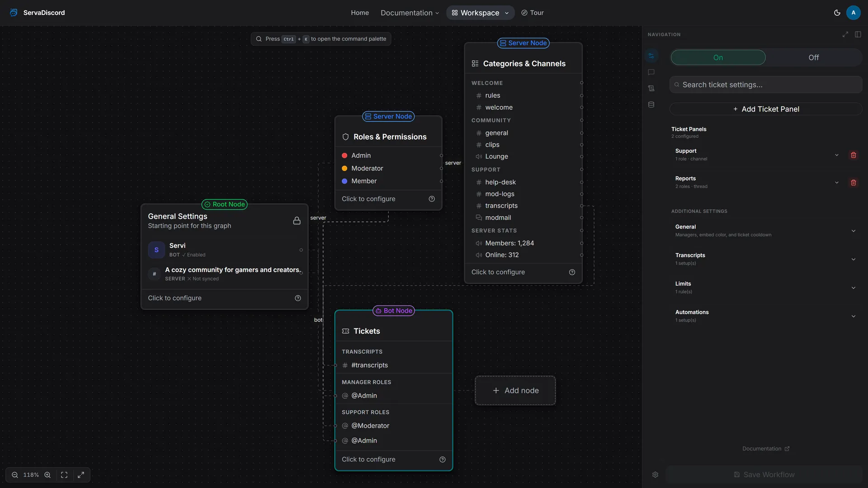Toggle dark mode moon icon
Image resolution: width=868 pixels, height=488 pixels.
837,13
